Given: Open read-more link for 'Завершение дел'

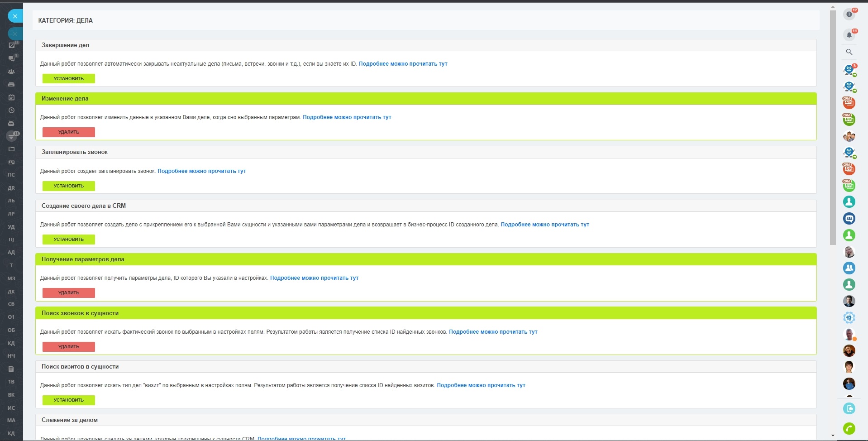Looking at the screenshot, I should (x=403, y=64).
